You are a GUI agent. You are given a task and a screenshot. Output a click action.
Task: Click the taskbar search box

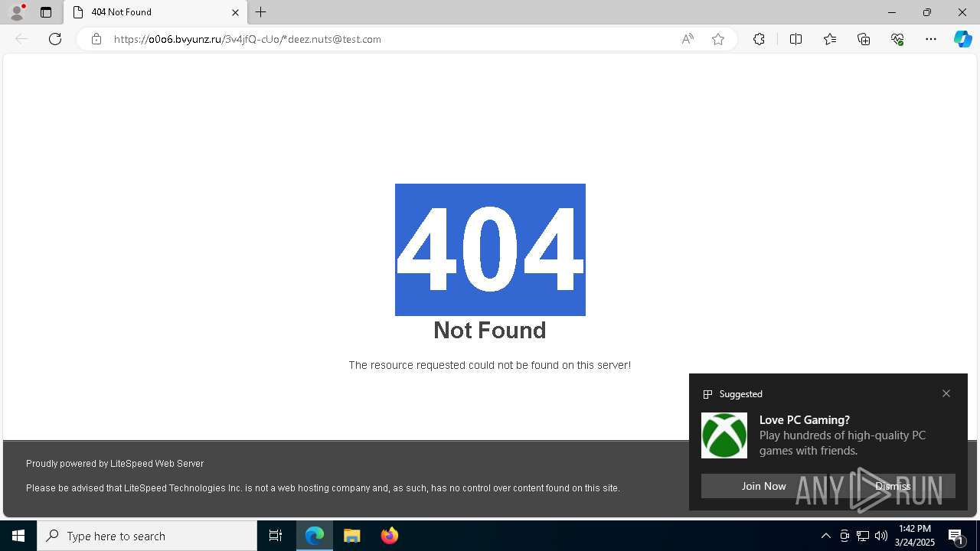click(x=147, y=536)
